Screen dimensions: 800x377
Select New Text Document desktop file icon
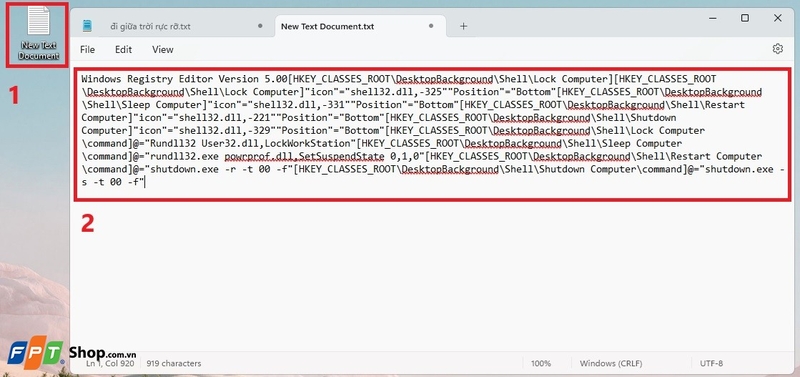click(39, 34)
